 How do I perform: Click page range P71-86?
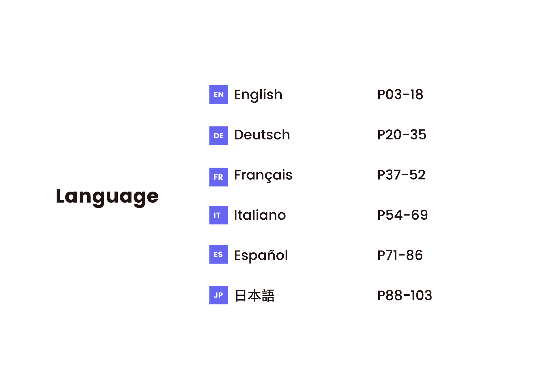coord(400,255)
